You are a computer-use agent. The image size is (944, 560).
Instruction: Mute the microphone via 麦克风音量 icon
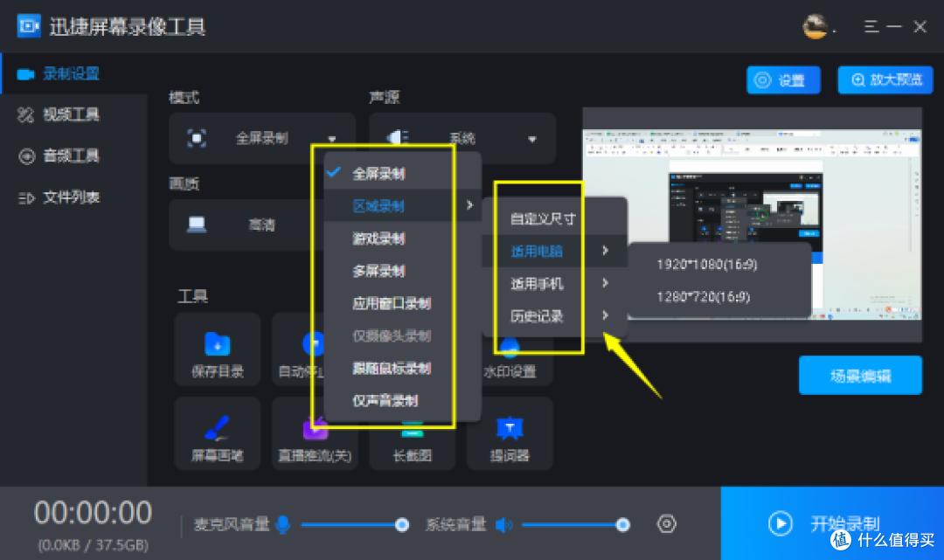pos(282,524)
